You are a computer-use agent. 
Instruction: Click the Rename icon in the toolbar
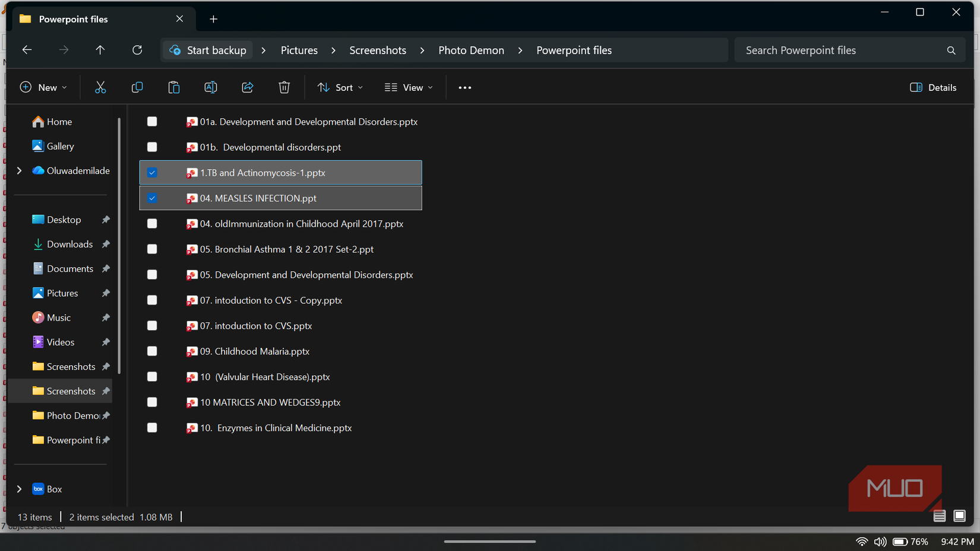pos(211,87)
